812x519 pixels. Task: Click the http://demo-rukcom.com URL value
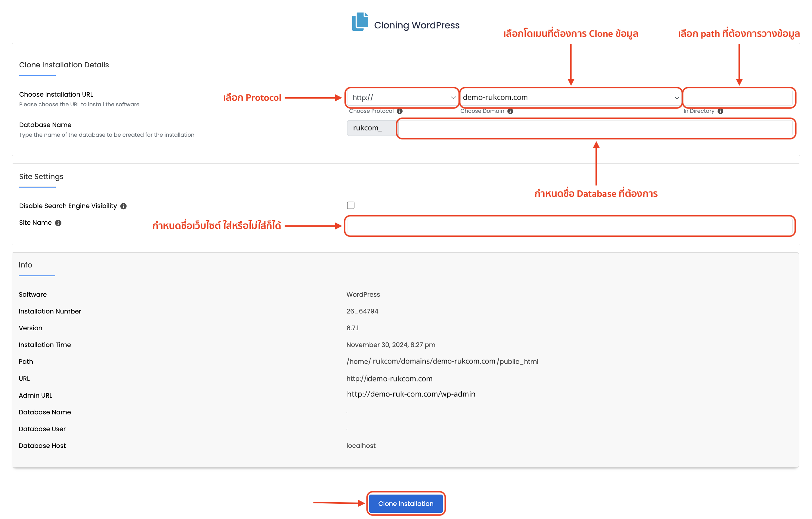[389, 379]
